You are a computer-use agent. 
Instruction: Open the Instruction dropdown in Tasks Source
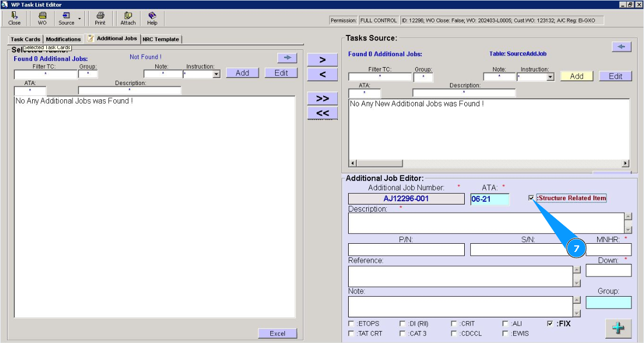click(x=550, y=77)
